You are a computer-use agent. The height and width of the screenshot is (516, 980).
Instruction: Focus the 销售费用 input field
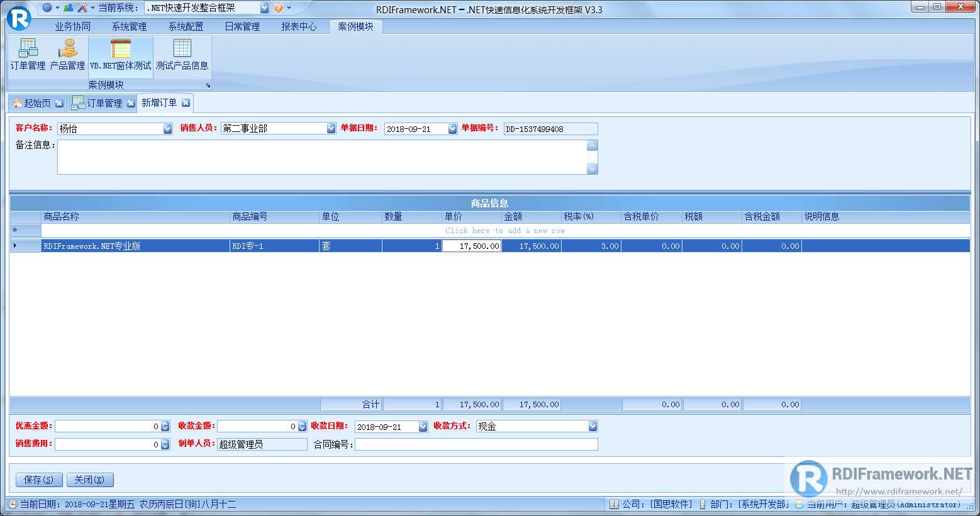tap(108, 444)
